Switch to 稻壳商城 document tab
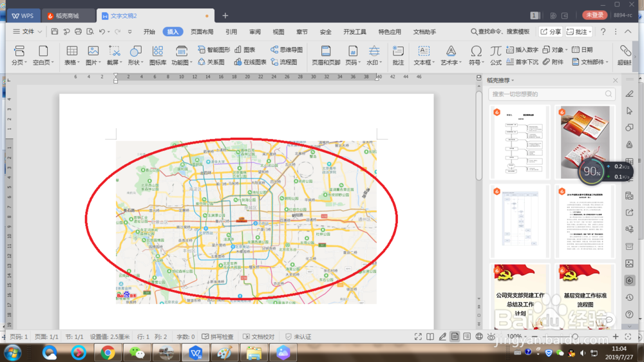The height and width of the screenshot is (362, 644). (68, 15)
